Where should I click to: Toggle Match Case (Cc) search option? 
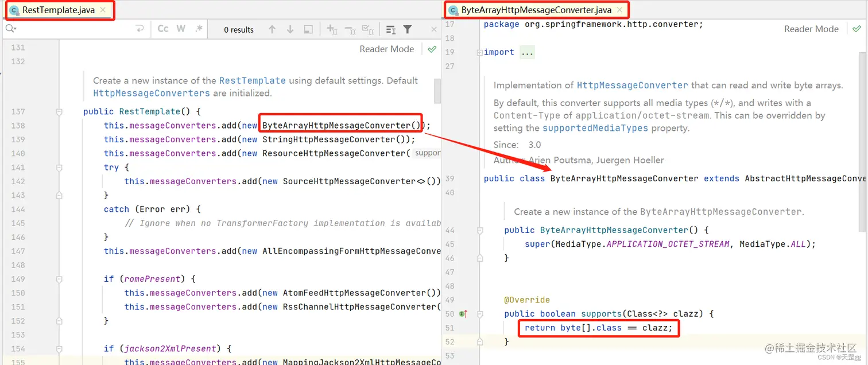[163, 29]
